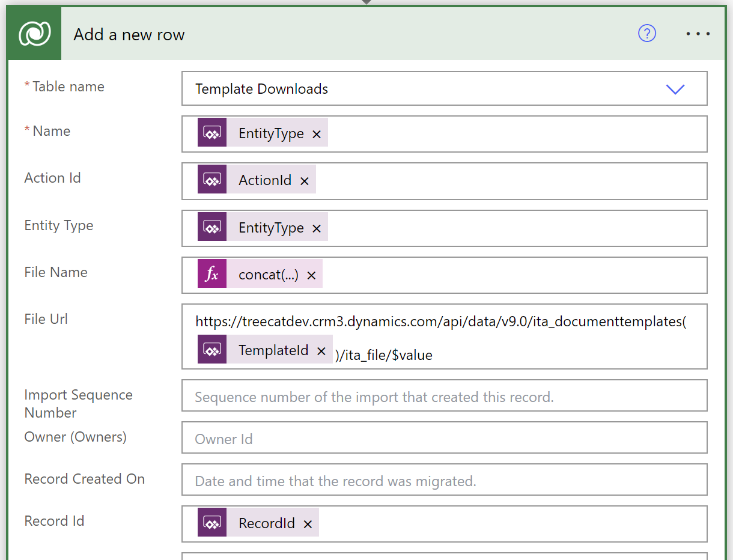Click the TemplateId token icon in File Url

[x=212, y=350]
